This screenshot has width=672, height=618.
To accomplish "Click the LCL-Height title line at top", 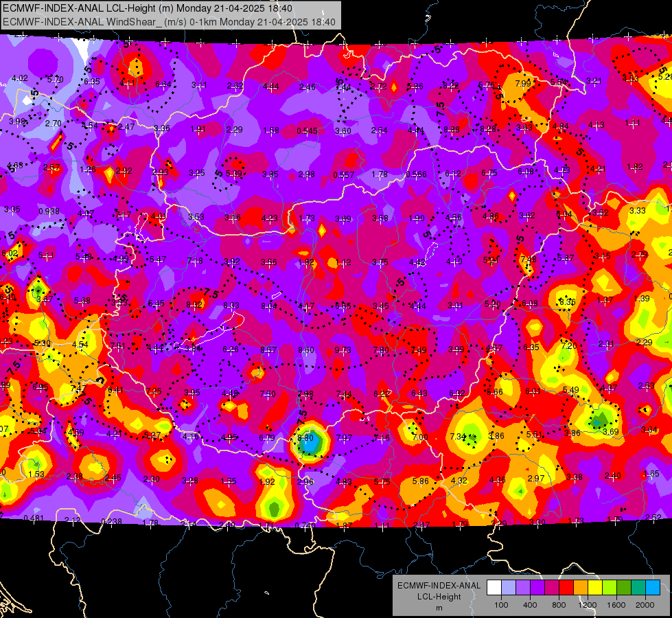I will (148, 8).
